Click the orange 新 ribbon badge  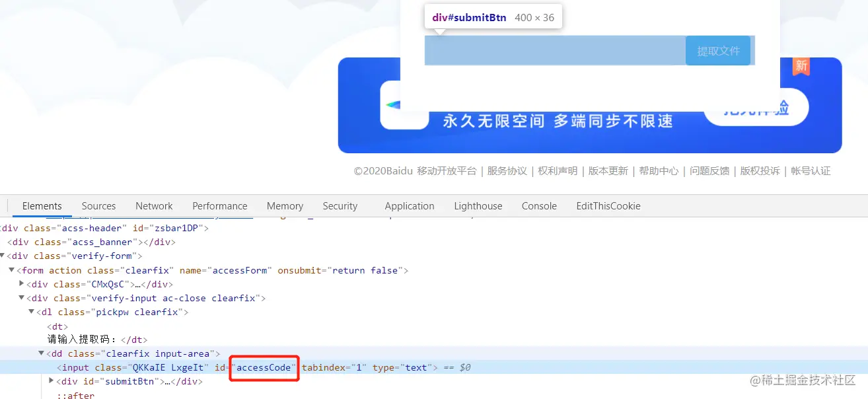click(801, 66)
